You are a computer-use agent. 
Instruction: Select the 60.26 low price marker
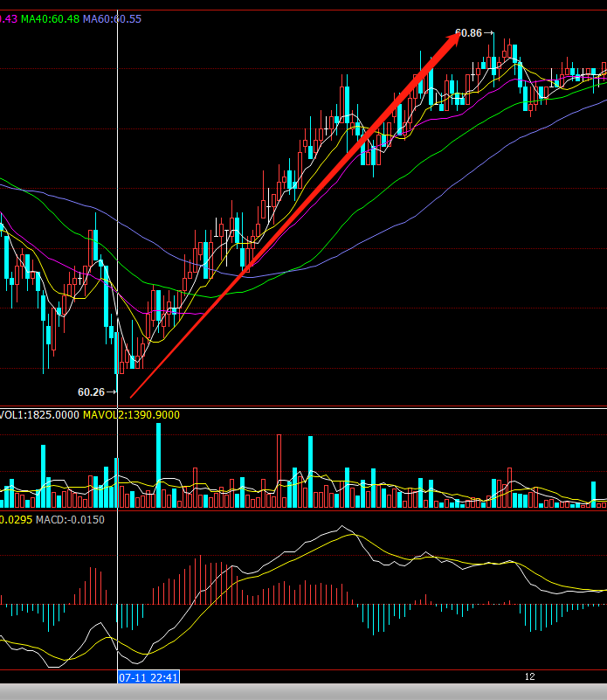click(91, 392)
